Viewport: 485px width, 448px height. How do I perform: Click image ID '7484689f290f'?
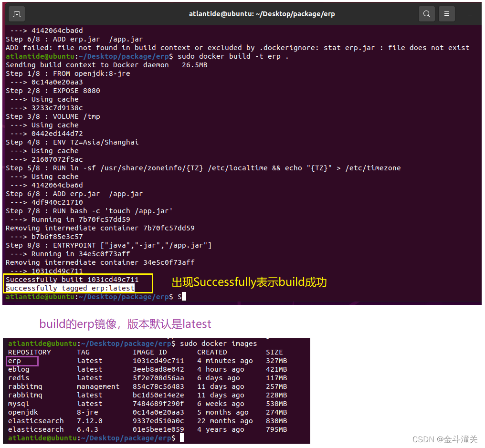click(x=158, y=404)
